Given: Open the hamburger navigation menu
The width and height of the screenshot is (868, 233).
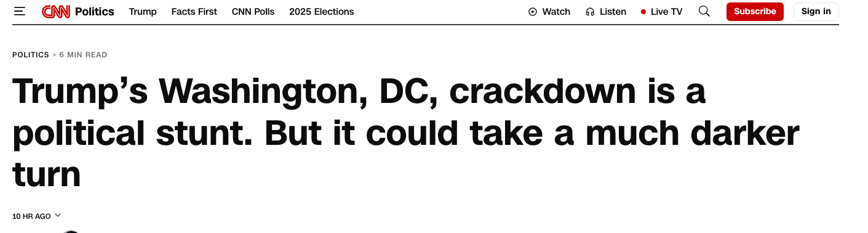Looking at the screenshot, I should tap(20, 11).
